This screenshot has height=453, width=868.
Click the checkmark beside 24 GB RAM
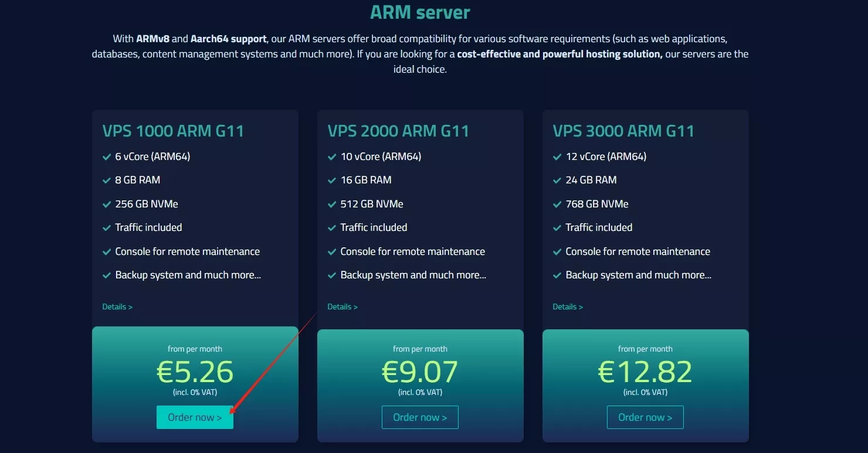tap(557, 180)
